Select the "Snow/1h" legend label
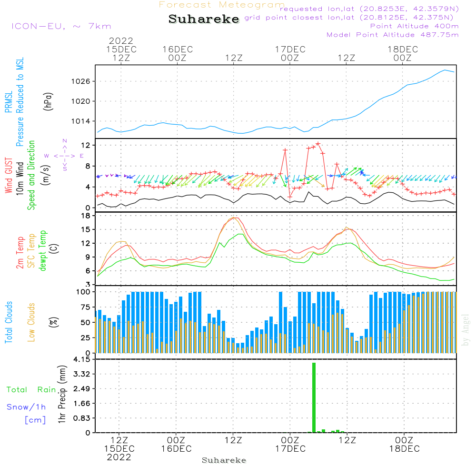This screenshot has width=476, height=476. click(x=27, y=407)
